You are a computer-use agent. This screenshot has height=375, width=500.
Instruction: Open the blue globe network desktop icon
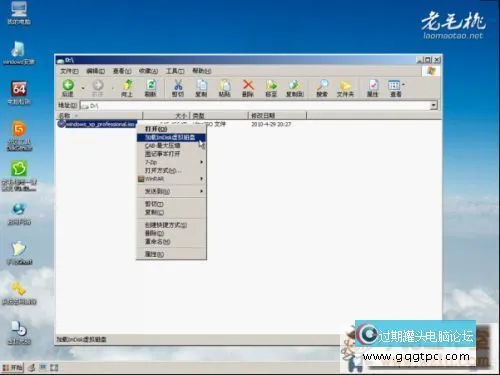pos(19,209)
